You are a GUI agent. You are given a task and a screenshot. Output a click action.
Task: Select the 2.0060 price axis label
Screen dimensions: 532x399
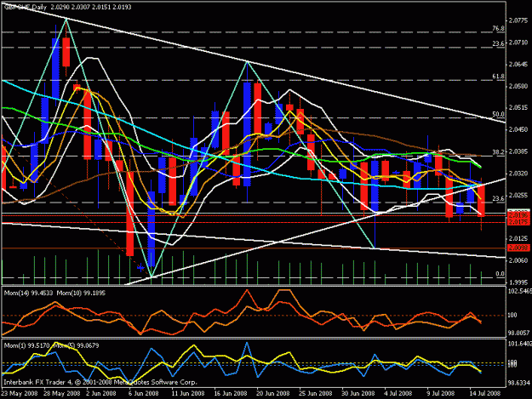tap(518, 260)
